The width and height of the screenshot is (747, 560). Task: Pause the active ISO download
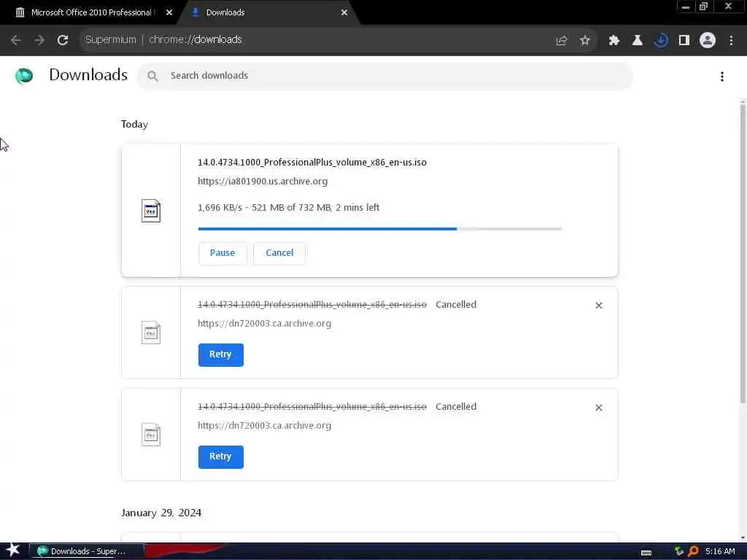coord(222,253)
